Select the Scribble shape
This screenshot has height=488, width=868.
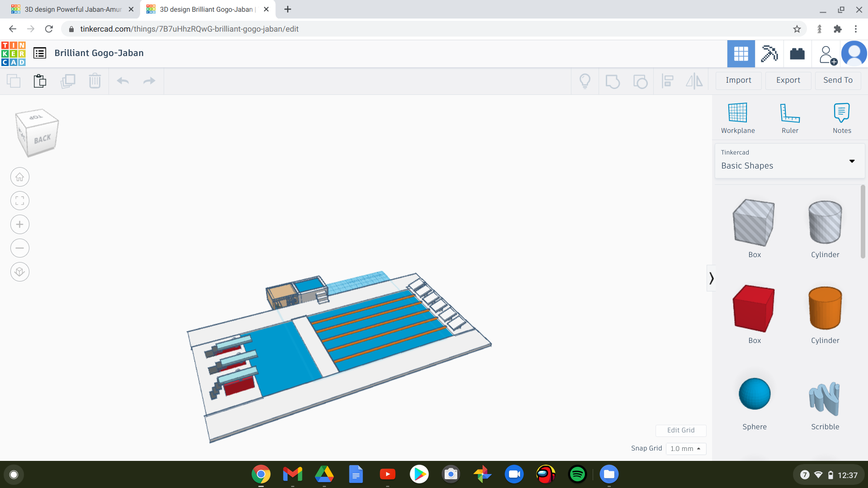tap(825, 399)
